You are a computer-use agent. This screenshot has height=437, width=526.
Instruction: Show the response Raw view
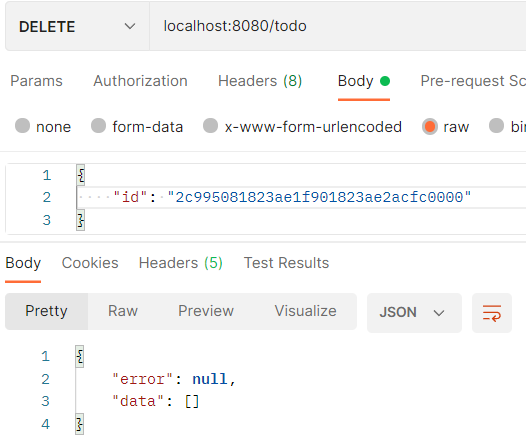123,311
